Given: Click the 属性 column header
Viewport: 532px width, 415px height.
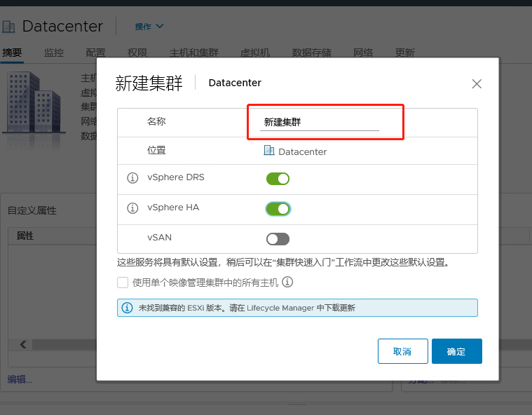Looking at the screenshot, I should click(x=25, y=236).
